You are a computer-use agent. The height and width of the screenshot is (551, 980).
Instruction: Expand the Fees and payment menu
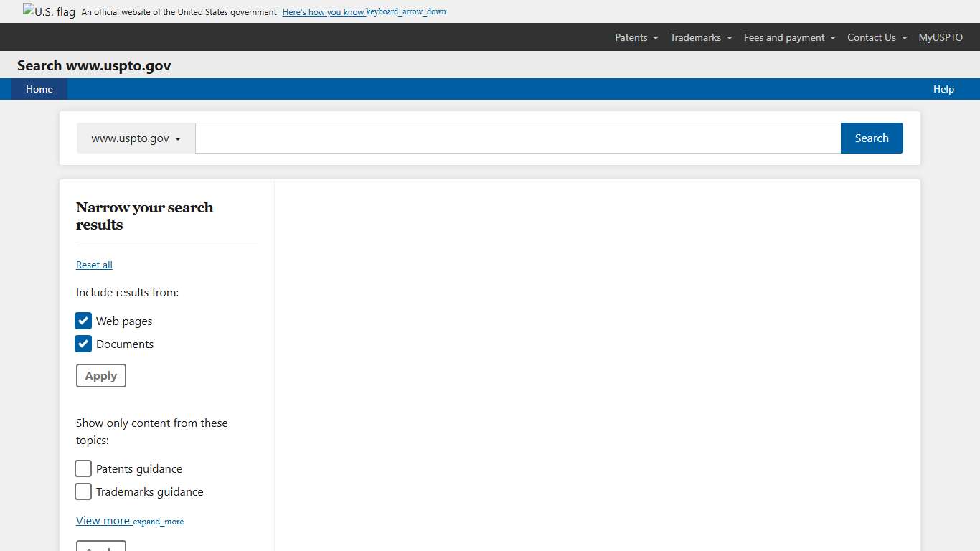(788, 37)
